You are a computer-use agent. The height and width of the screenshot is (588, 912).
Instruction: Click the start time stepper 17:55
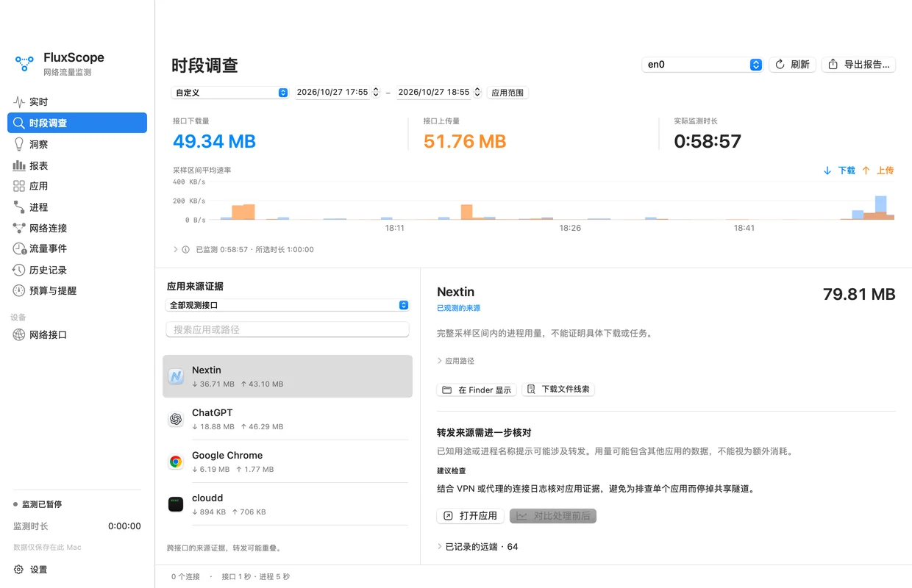click(376, 93)
